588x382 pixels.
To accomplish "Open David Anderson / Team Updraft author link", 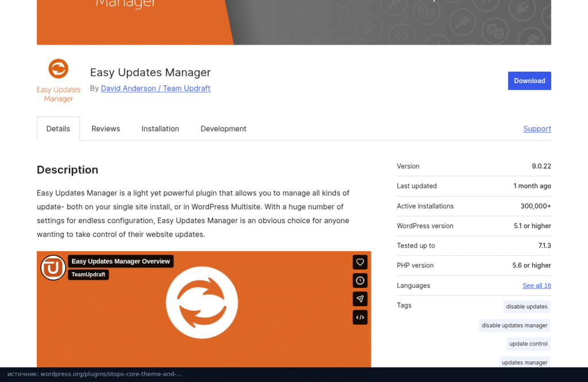I will pyautogui.click(x=156, y=88).
